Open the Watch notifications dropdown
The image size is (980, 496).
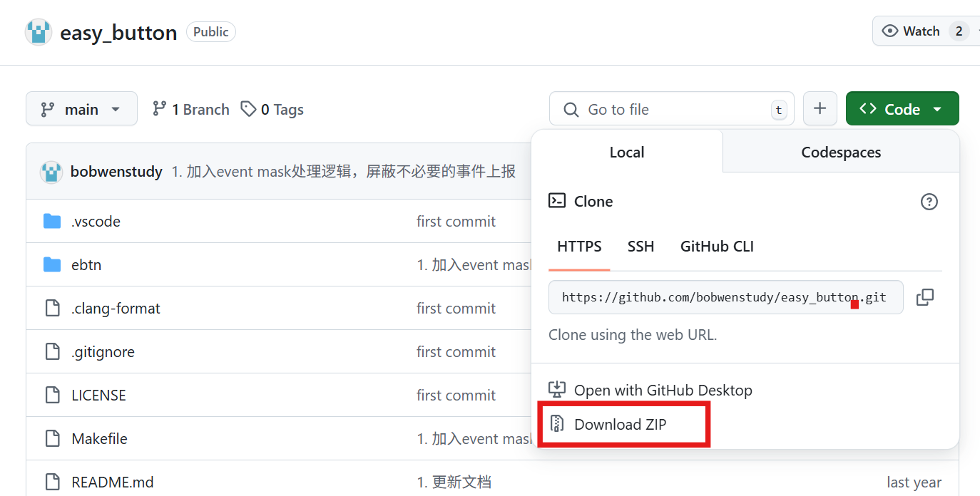(926, 31)
